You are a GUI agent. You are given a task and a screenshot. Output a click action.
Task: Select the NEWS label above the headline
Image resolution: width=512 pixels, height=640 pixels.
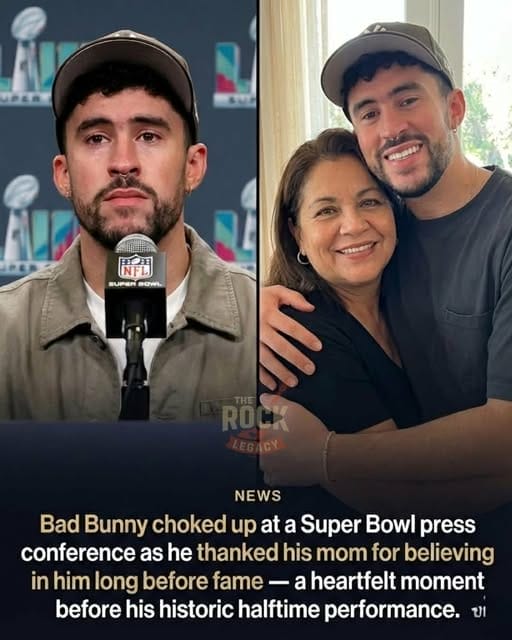(258, 496)
